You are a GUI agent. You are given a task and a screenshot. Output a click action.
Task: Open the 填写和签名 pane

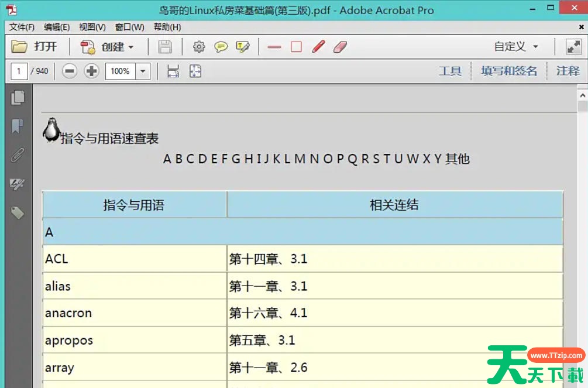pos(508,71)
